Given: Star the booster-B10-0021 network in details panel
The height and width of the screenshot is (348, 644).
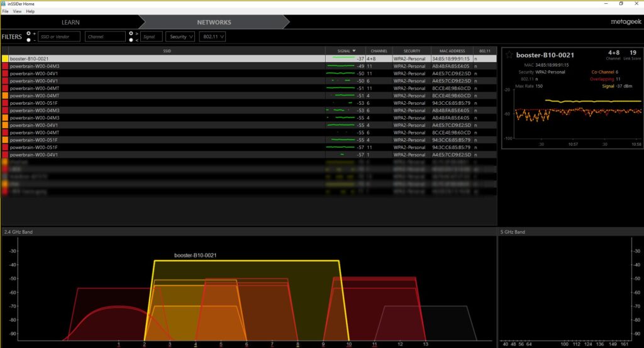Looking at the screenshot, I should coord(509,55).
